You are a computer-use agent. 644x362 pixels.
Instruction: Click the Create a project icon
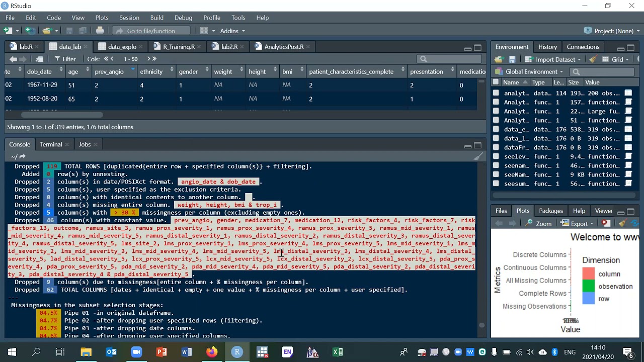click(30, 31)
